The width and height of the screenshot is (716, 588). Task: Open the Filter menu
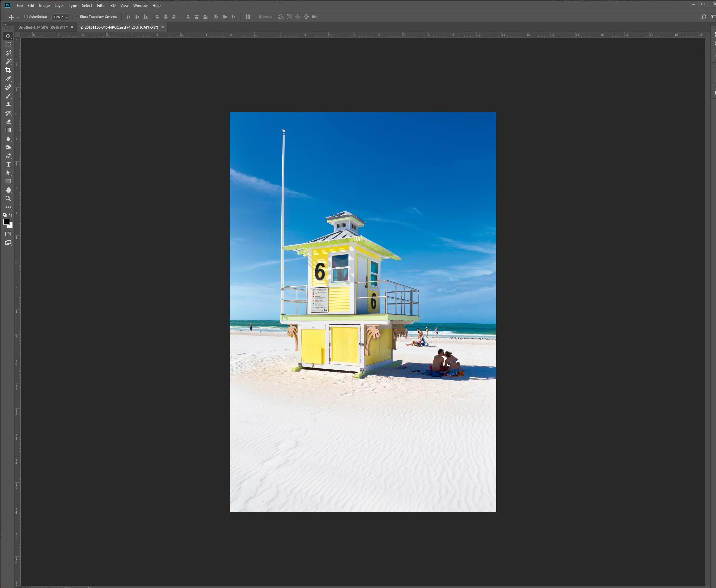click(x=101, y=5)
